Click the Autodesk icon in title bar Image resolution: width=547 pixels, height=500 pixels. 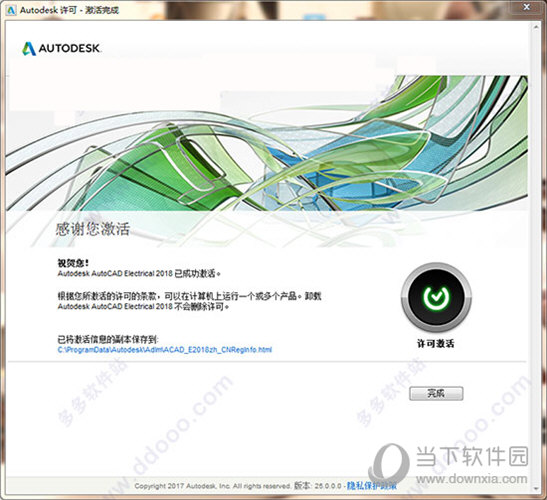[11, 10]
